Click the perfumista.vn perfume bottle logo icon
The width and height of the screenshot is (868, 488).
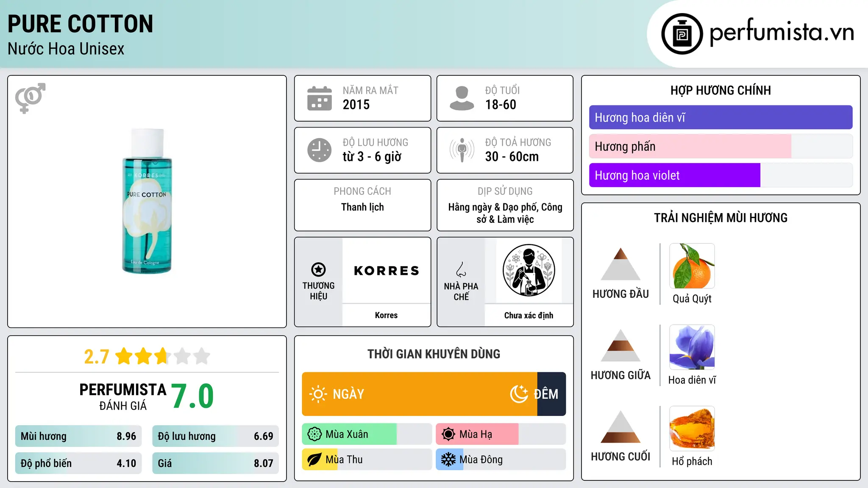(x=682, y=34)
